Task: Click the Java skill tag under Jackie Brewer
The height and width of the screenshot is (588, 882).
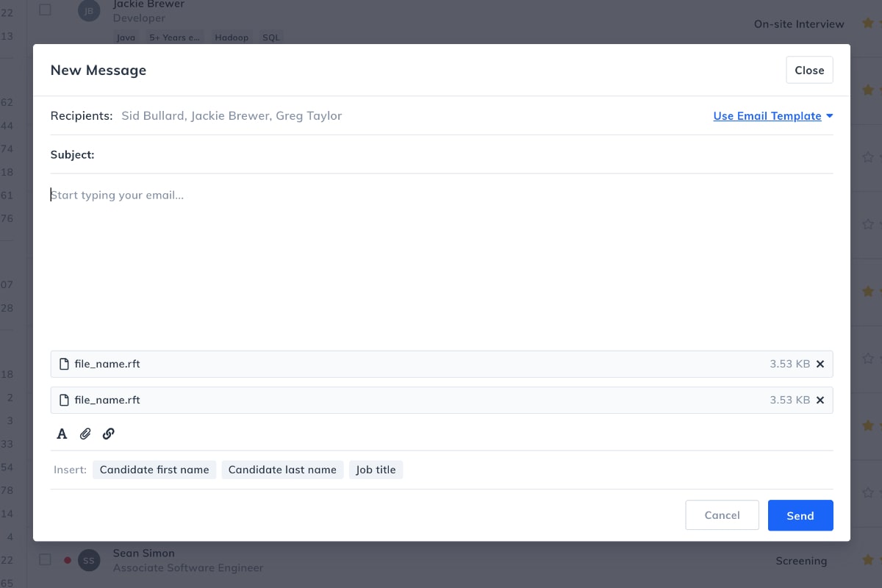Action: pos(126,37)
